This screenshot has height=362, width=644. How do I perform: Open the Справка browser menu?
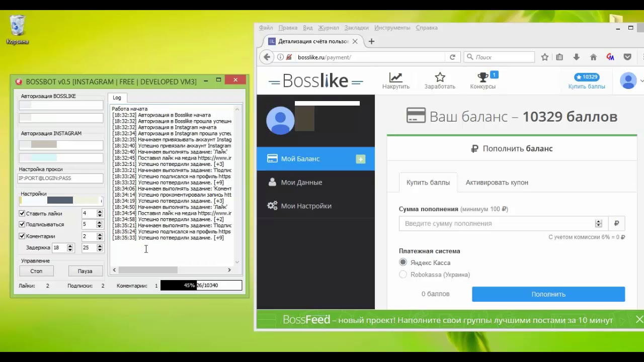(x=427, y=28)
